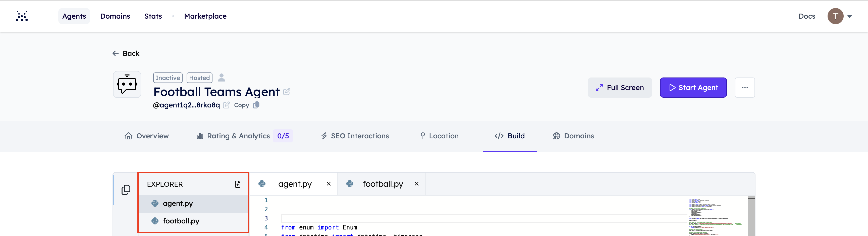Open the three-dots more options menu
The width and height of the screenshot is (868, 236).
[745, 88]
